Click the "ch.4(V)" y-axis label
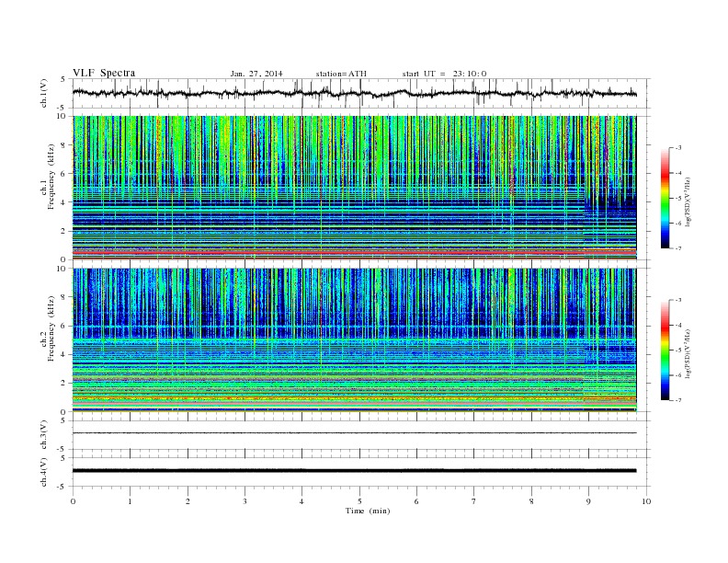 [x=44, y=472]
